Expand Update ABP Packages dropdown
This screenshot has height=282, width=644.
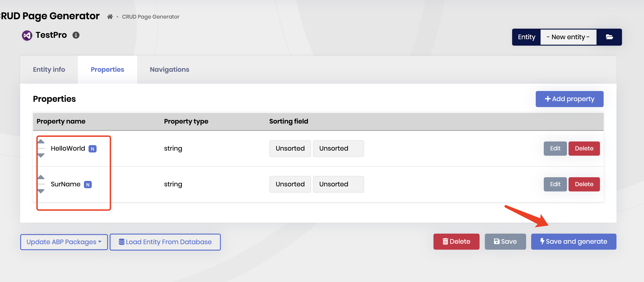64,242
